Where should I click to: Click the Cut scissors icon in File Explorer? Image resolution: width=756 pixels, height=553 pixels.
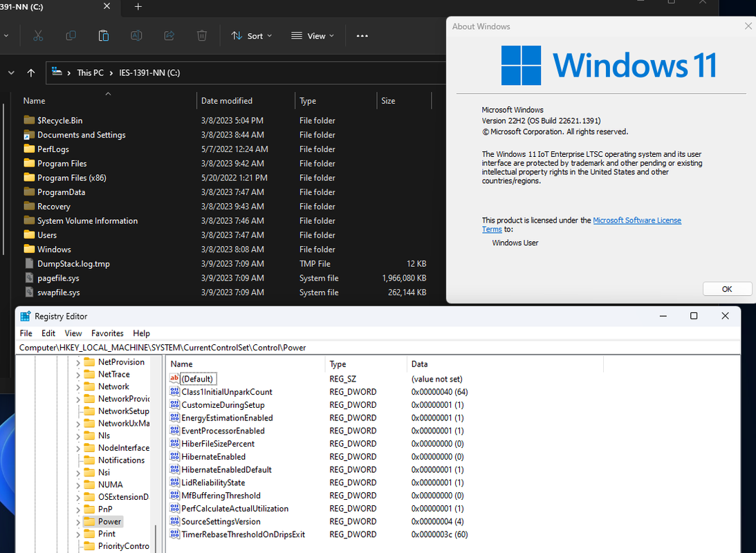click(38, 36)
